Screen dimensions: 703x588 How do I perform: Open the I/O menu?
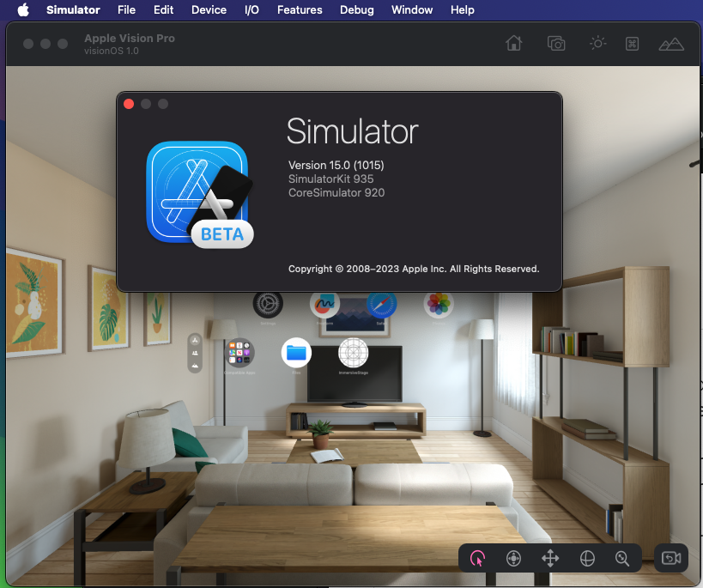[x=252, y=9]
